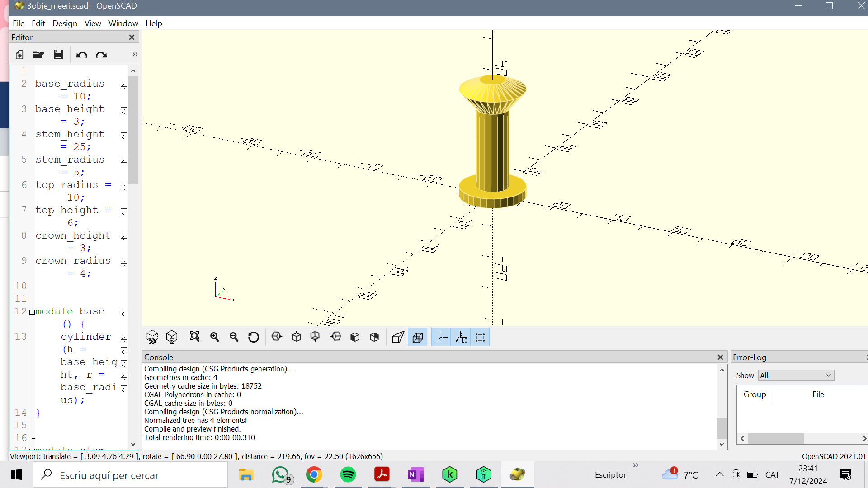Click the Console scroll up arrow
868x488 pixels.
(722, 370)
